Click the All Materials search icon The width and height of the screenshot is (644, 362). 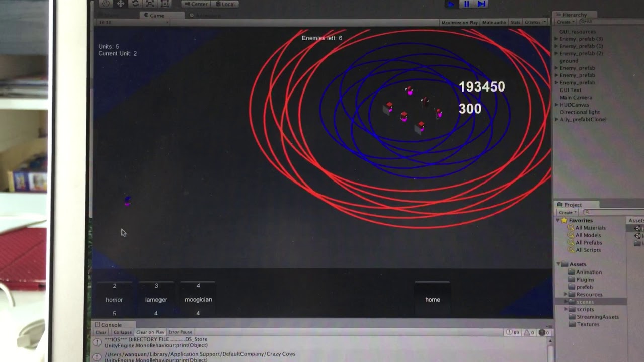coord(571,228)
